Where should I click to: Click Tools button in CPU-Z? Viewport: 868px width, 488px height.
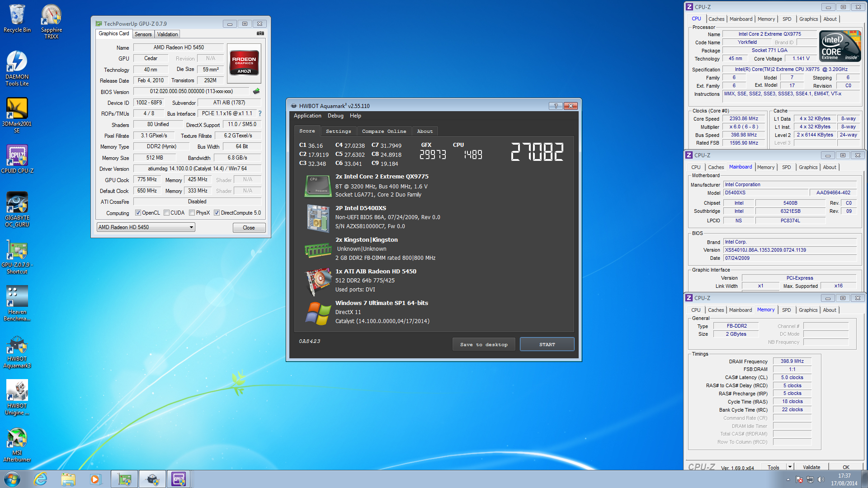tap(774, 467)
